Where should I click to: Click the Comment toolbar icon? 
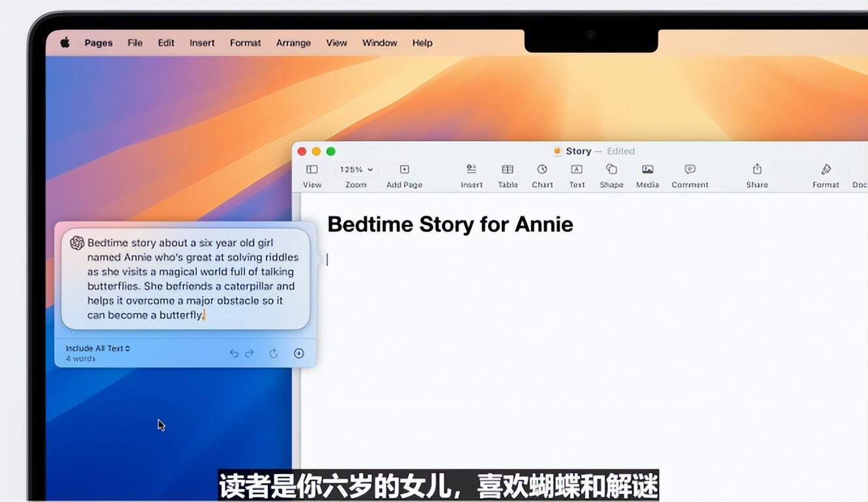[x=690, y=170]
